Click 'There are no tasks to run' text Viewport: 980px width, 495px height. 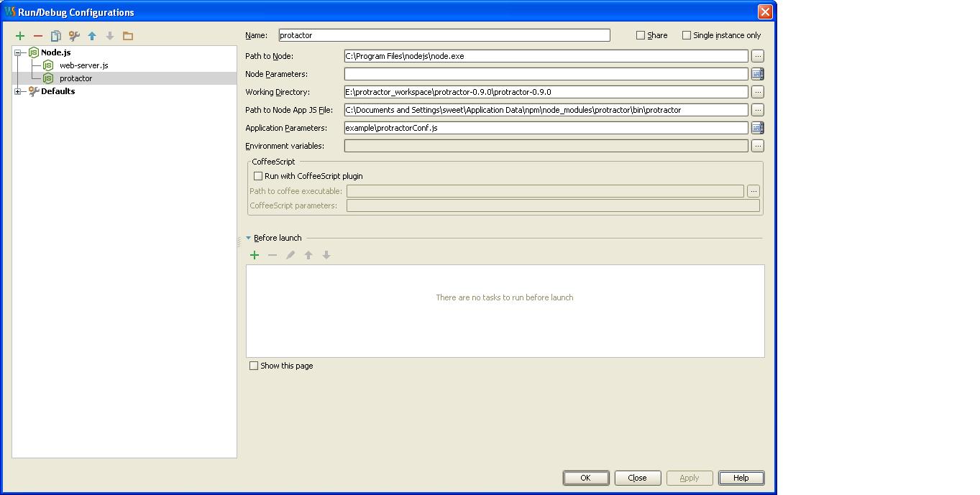(505, 297)
